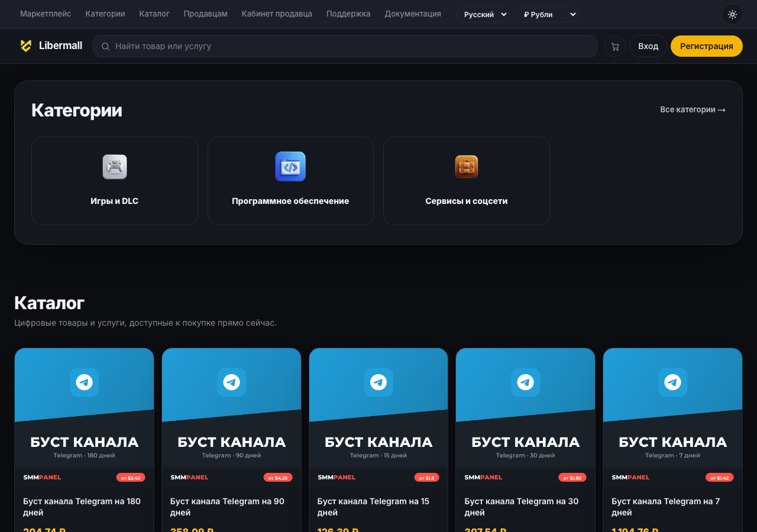The width and height of the screenshot is (757, 532).
Task: Click Telegram icon on 15 дней card
Action: click(378, 382)
